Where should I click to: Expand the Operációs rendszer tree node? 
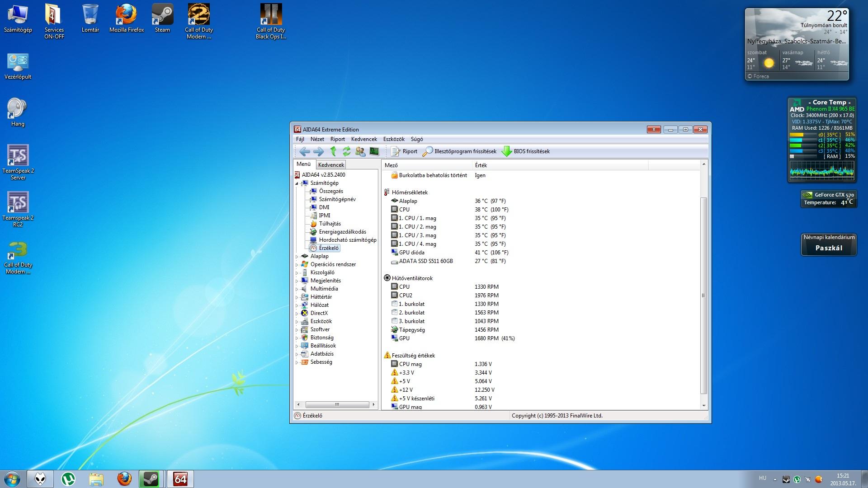click(x=297, y=265)
